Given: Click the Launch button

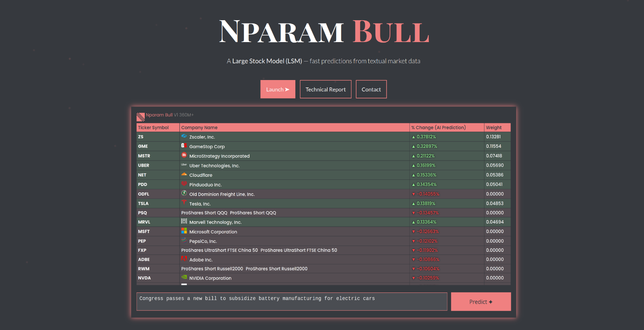Looking at the screenshot, I should (278, 89).
